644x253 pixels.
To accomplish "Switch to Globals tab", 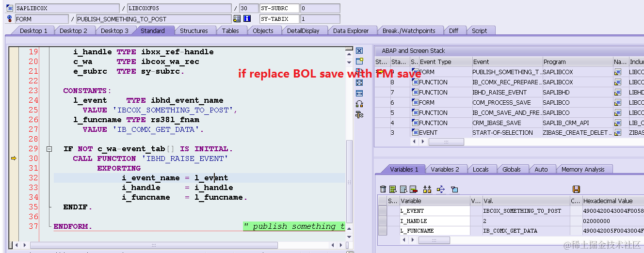I will pyautogui.click(x=512, y=169).
